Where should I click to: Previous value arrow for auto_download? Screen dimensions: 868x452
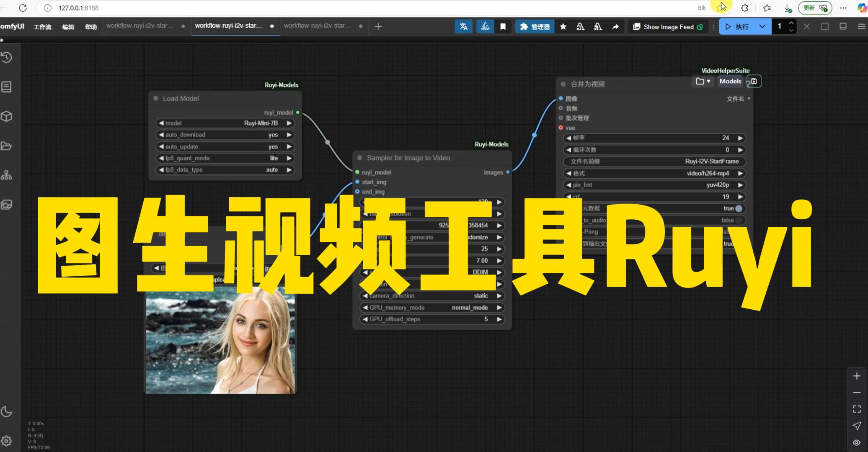point(161,135)
